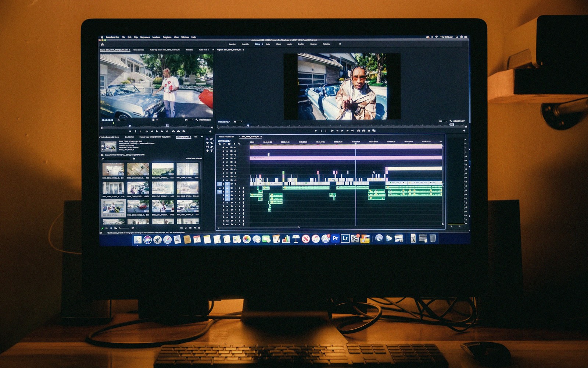This screenshot has height=368, width=588.
Task: Open the Nested Sequence 03 timeline tab
Action: coord(226,137)
